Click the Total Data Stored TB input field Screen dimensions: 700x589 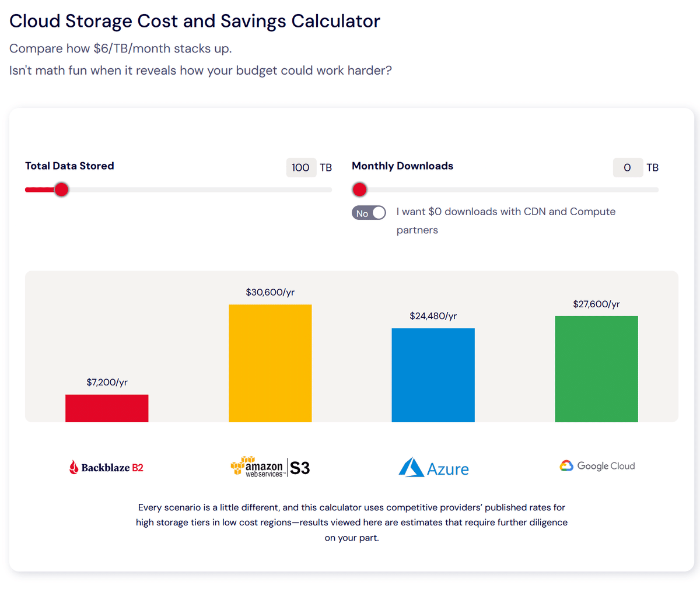pyautogui.click(x=301, y=168)
